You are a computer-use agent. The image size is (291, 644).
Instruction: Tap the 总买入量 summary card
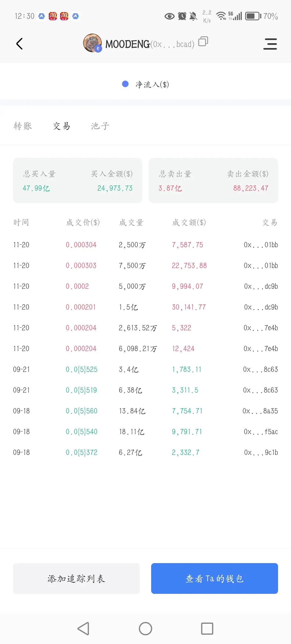(x=78, y=180)
